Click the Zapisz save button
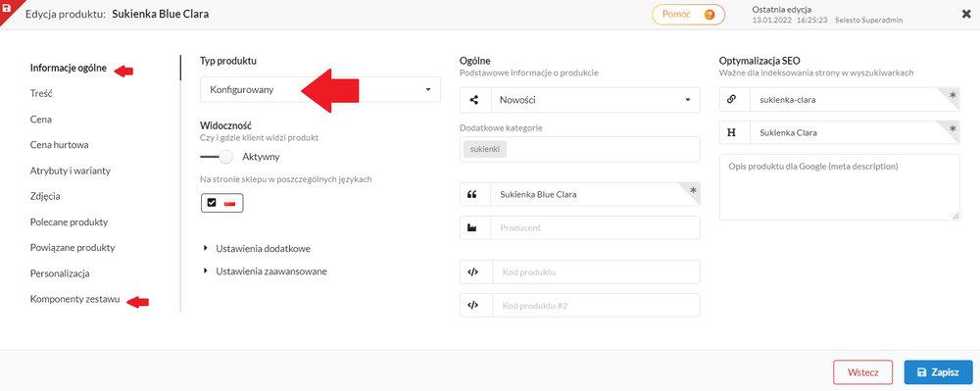Image resolution: width=980 pixels, height=391 pixels. 938,372
